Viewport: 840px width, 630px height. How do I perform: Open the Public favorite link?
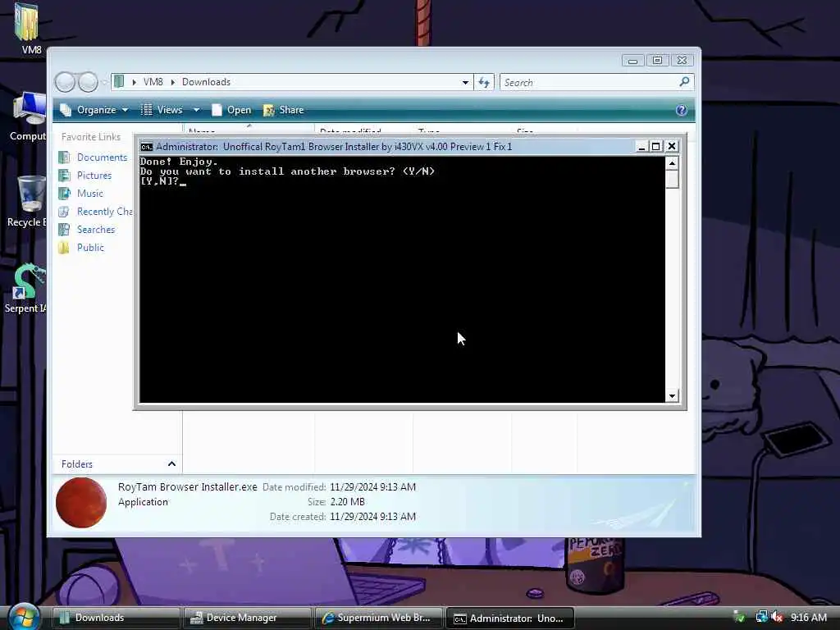(90, 248)
